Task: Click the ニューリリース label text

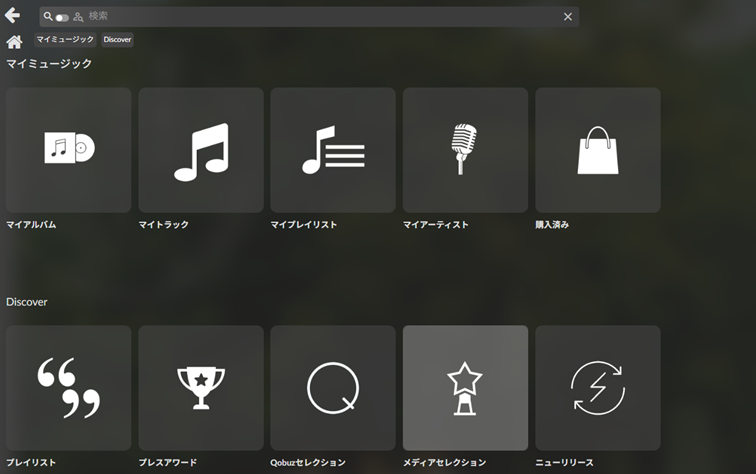Action: pos(565,462)
